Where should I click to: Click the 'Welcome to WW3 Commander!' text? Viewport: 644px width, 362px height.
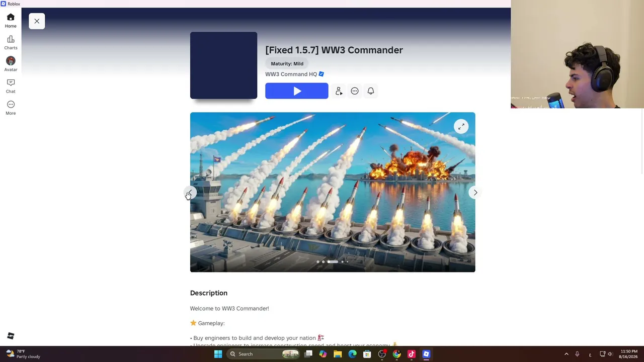pyautogui.click(x=229, y=309)
